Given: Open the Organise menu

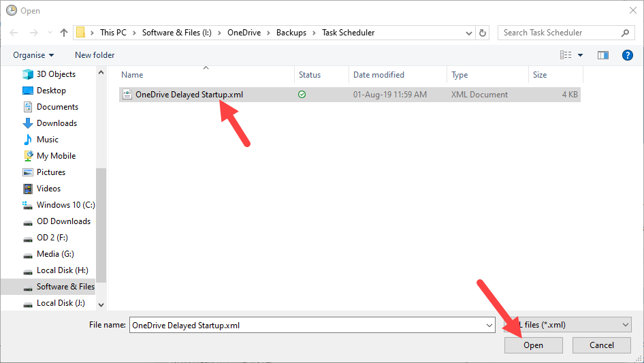Looking at the screenshot, I should point(33,55).
